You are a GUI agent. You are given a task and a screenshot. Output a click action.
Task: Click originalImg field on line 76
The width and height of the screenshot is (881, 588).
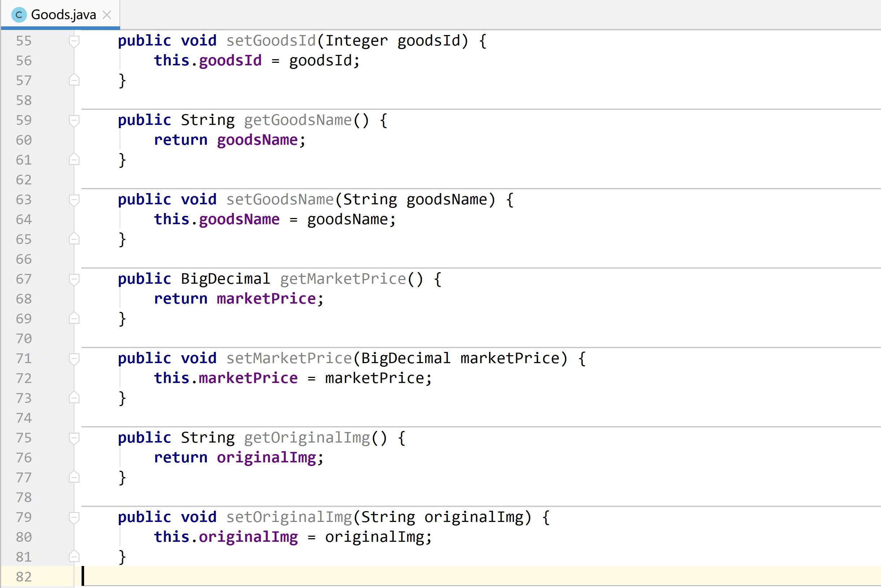(266, 457)
